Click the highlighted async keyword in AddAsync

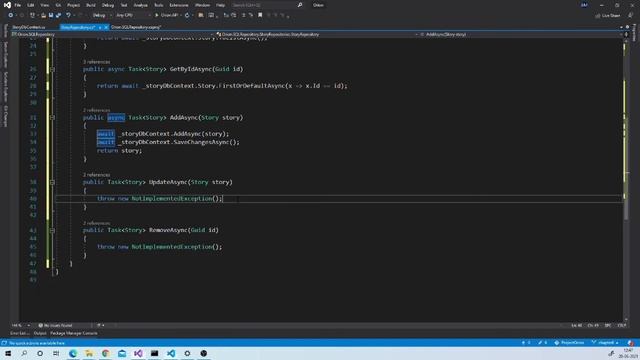(x=116, y=118)
